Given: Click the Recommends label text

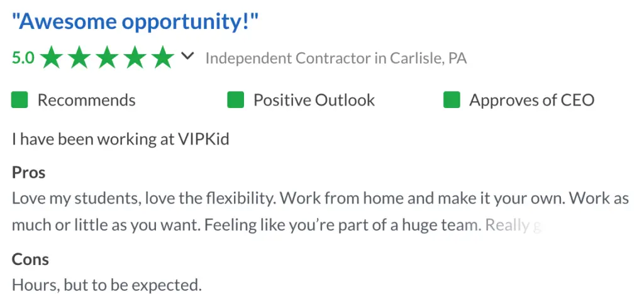Looking at the screenshot, I should 87,100.
